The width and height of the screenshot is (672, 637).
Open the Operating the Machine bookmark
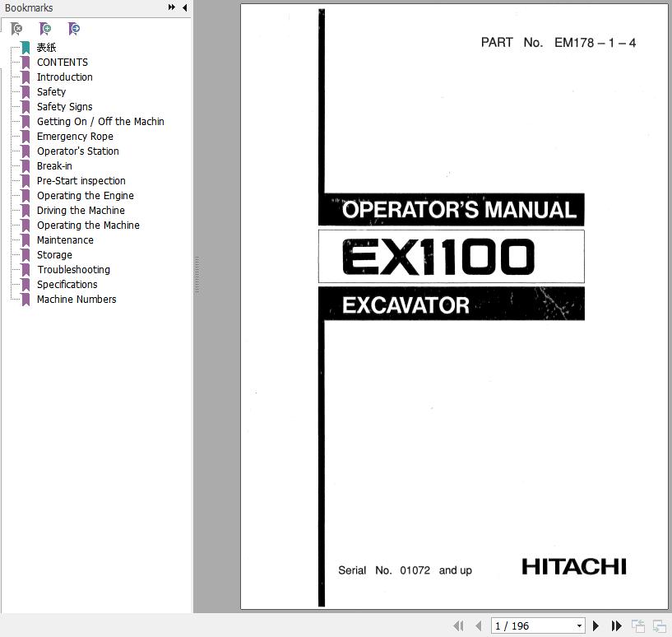[88, 226]
